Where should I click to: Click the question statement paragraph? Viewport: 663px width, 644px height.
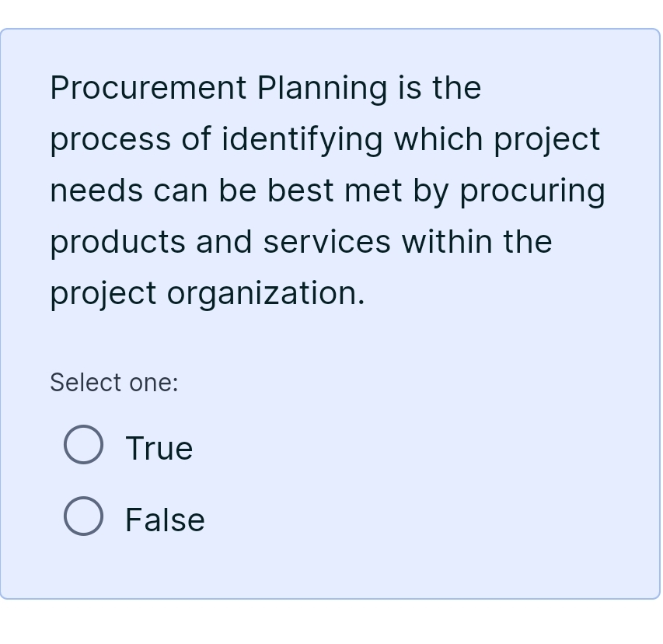click(x=326, y=190)
